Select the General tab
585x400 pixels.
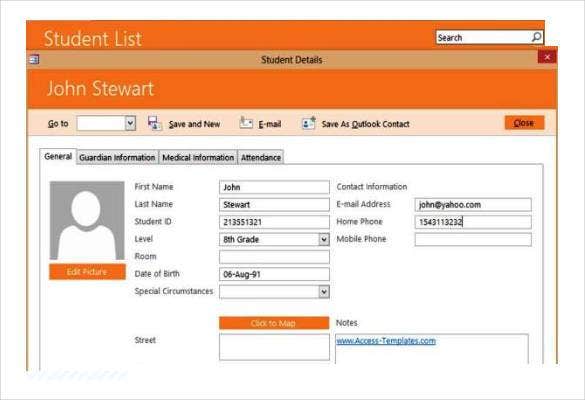pos(58,156)
